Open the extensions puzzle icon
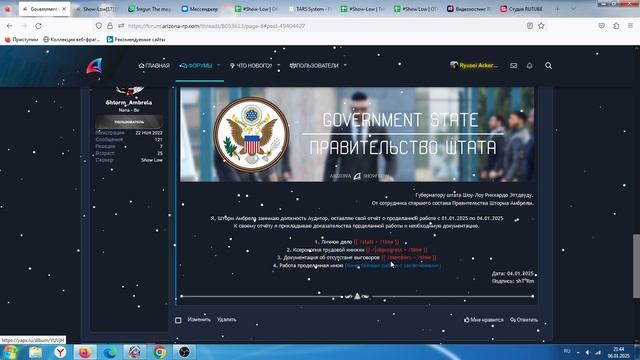This screenshot has height=360, width=640. pyautogui.click(x=616, y=26)
